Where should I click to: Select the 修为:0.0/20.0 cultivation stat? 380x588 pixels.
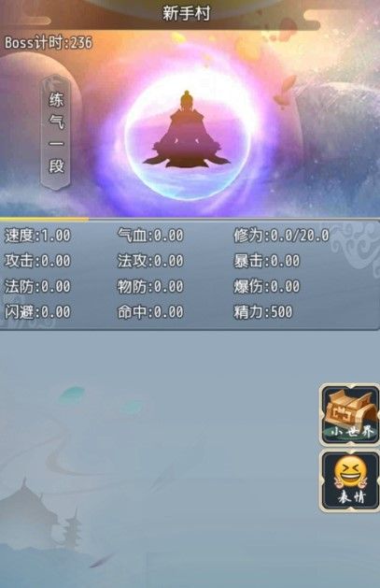pyautogui.click(x=282, y=236)
